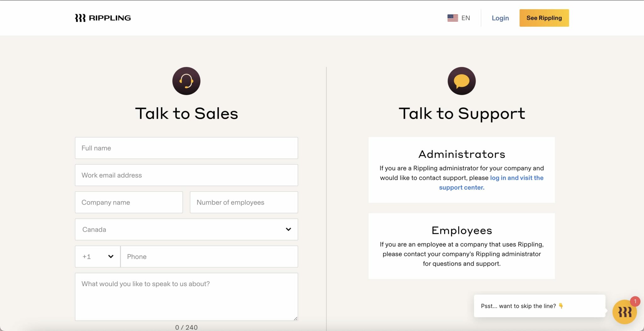Click the 'Psst... want to skip the line?' popup
Image resolution: width=644 pixels, height=331 pixels.
click(x=540, y=306)
